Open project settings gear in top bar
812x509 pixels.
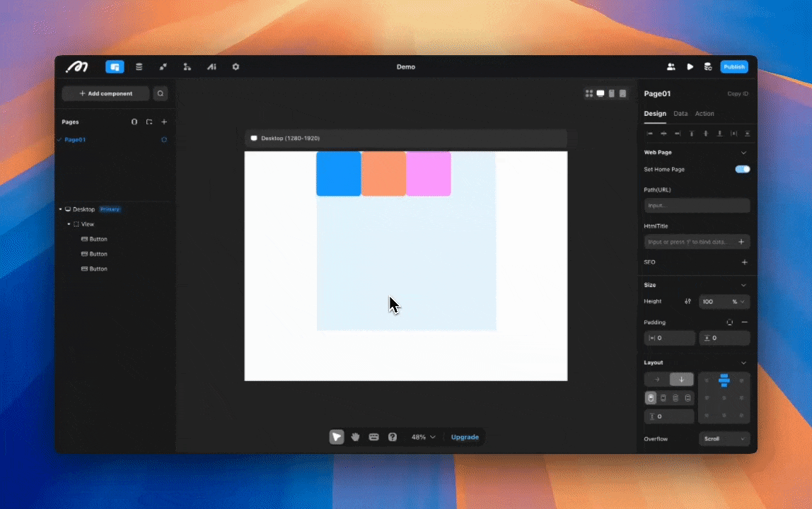(236, 66)
